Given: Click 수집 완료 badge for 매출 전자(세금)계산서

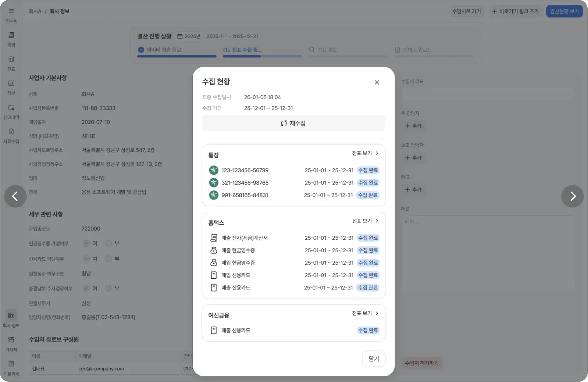Looking at the screenshot, I should (368, 238).
